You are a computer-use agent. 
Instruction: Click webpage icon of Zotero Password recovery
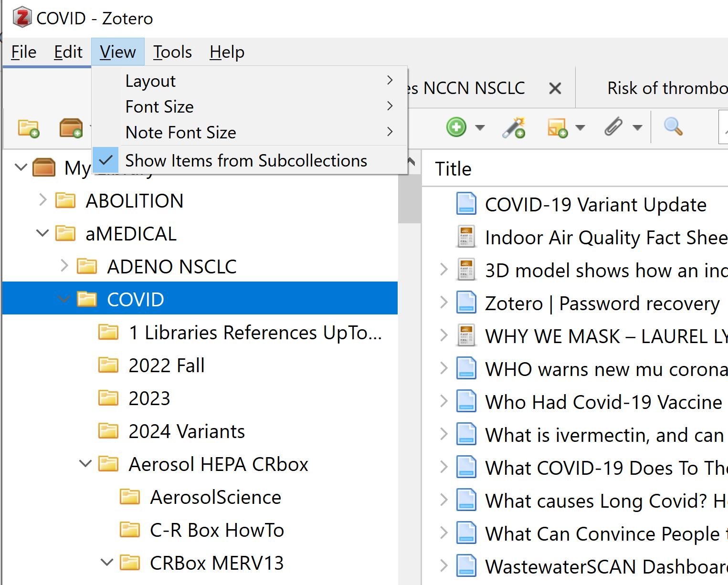466,303
